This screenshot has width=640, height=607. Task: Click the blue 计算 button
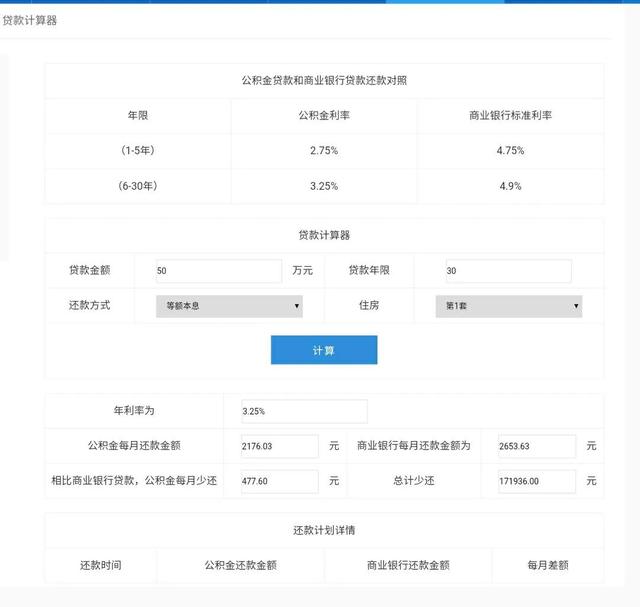(323, 350)
